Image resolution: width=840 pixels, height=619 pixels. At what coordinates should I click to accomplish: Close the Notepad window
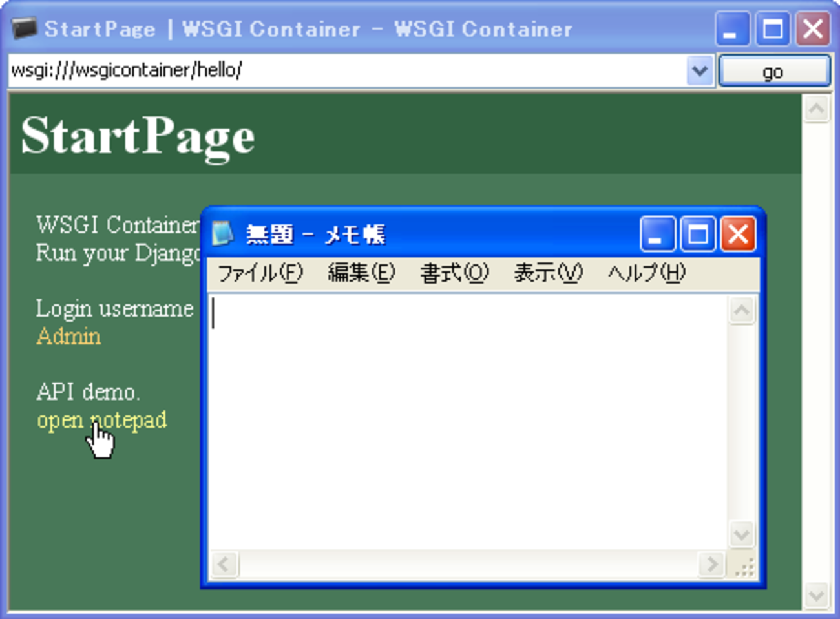coord(738,233)
